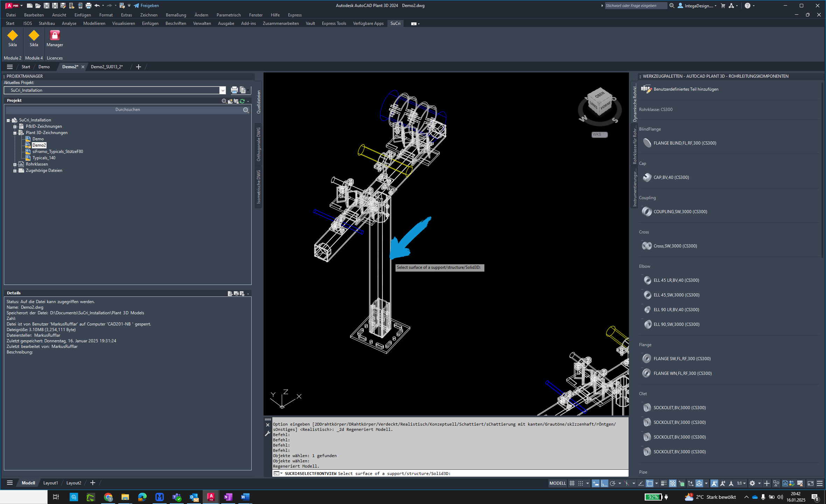Expand the P&ID-Zeichnungen tree node
Viewport: 826px width, 504px height.
pyautogui.click(x=15, y=127)
